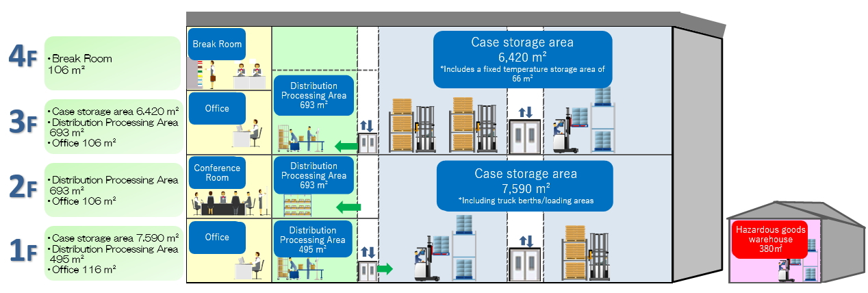Click the green right arrow on 1F
This screenshot has width=868, height=293.
pos(385,269)
